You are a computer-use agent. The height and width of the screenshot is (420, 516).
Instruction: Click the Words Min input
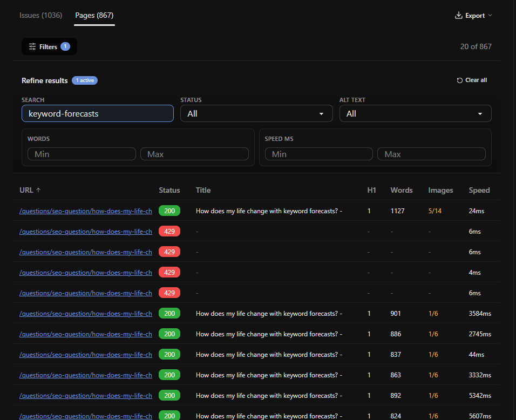pos(82,154)
